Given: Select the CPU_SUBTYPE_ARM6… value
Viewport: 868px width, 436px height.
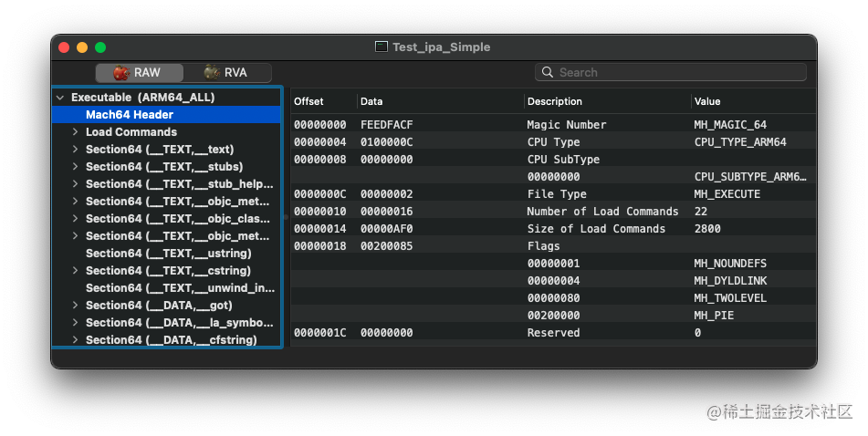Looking at the screenshot, I should coord(750,177).
